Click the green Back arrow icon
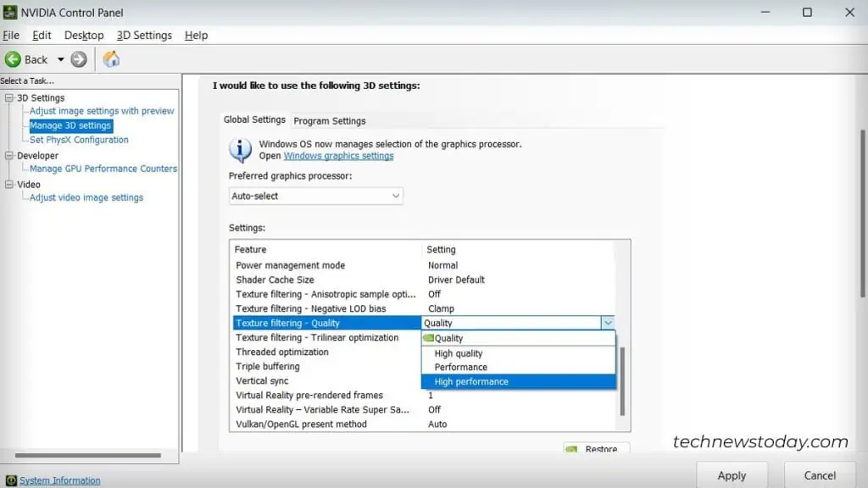The width and height of the screenshot is (868, 488). coord(13,59)
